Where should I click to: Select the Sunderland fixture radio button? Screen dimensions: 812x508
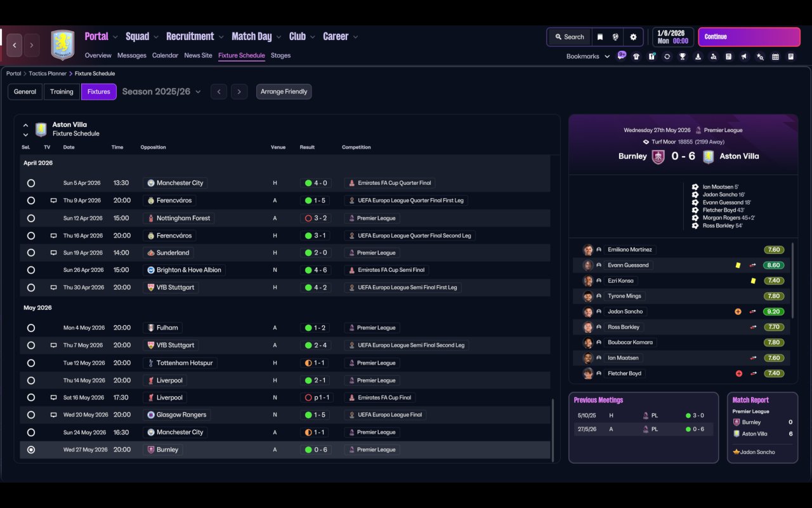point(31,253)
